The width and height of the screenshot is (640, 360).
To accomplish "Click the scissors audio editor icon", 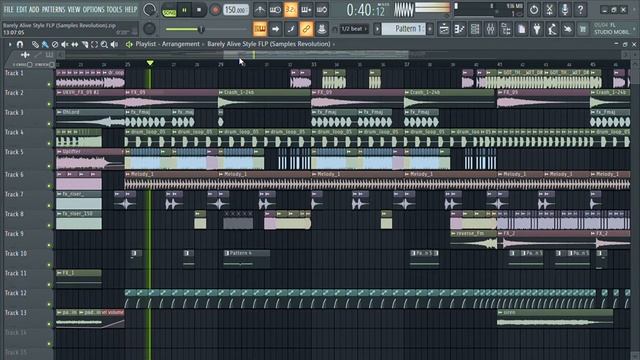I will 549,9.
